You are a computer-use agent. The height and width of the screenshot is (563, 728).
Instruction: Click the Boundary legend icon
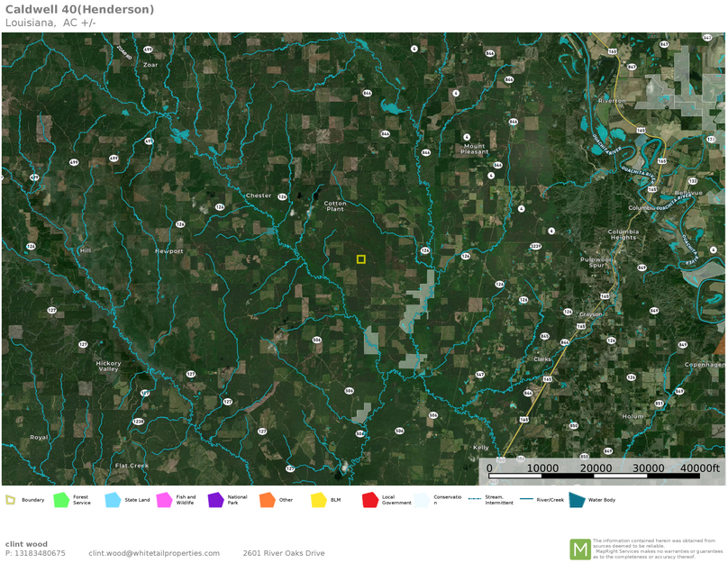pyautogui.click(x=11, y=500)
